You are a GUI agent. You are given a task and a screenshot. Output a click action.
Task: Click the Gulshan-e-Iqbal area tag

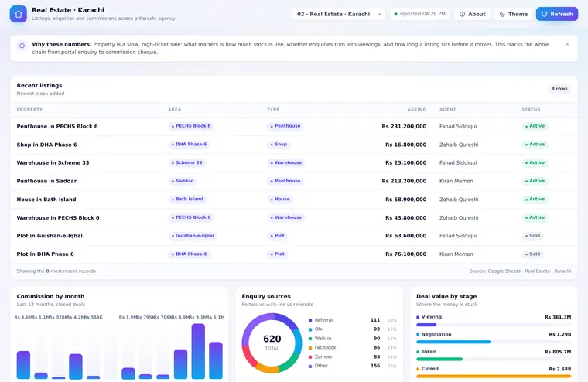[x=193, y=236]
